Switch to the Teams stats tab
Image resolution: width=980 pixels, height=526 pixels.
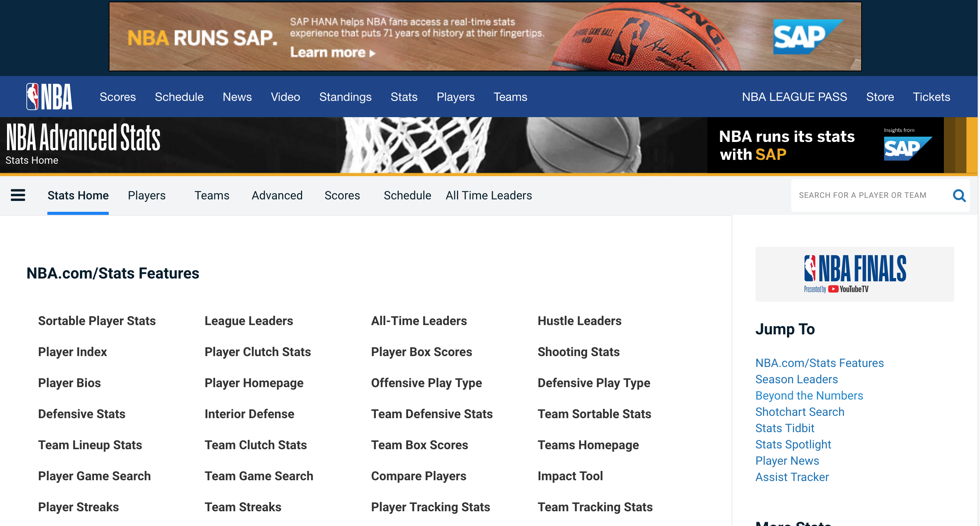coord(212,196)
